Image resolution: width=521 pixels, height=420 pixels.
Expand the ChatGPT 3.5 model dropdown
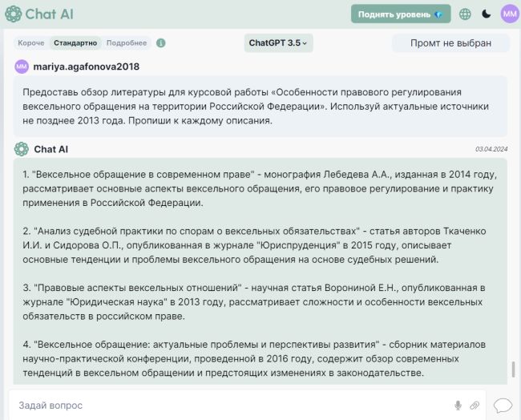click(278, 43)
